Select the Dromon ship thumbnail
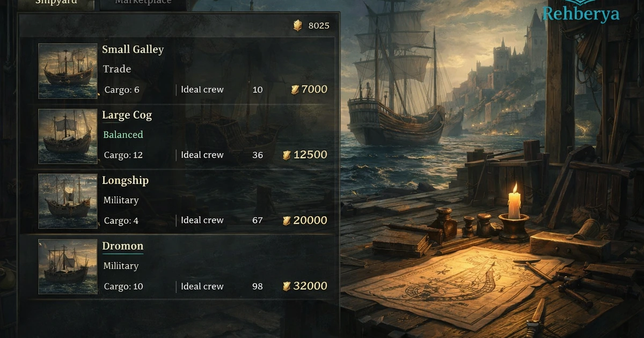The height and width of the screenshot is (338, 644). 68,267
